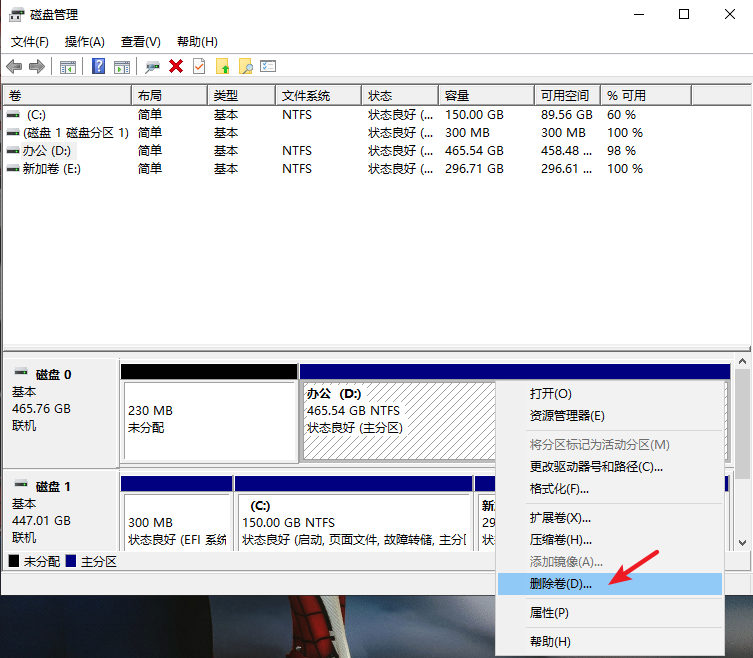The height and width of the screenshot is (658, 753).
Task: Click the show/hide console tree icon
Action: point(68,66)
